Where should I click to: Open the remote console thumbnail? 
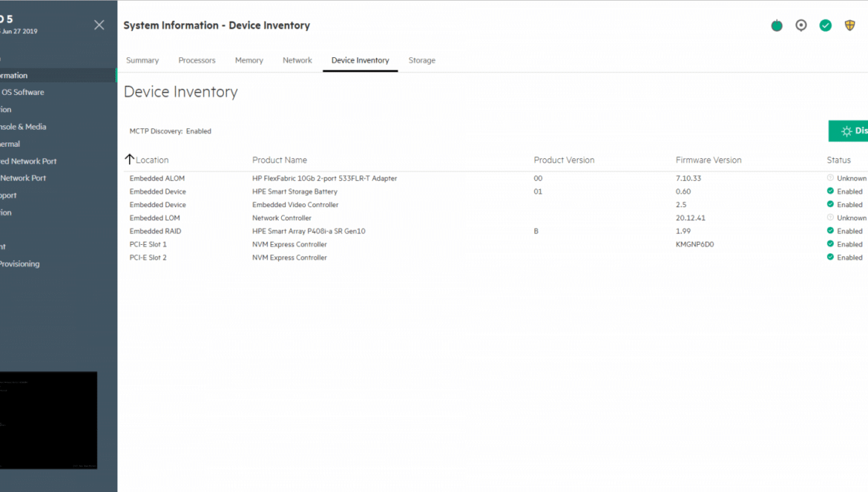(x=48, y=420)
